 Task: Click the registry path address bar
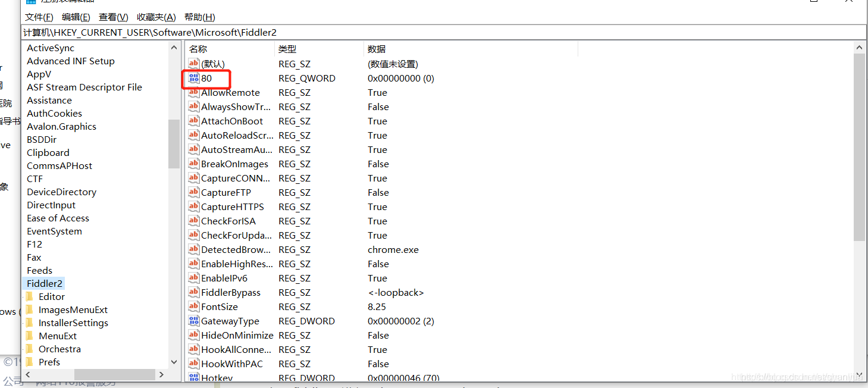click(444, 32)
